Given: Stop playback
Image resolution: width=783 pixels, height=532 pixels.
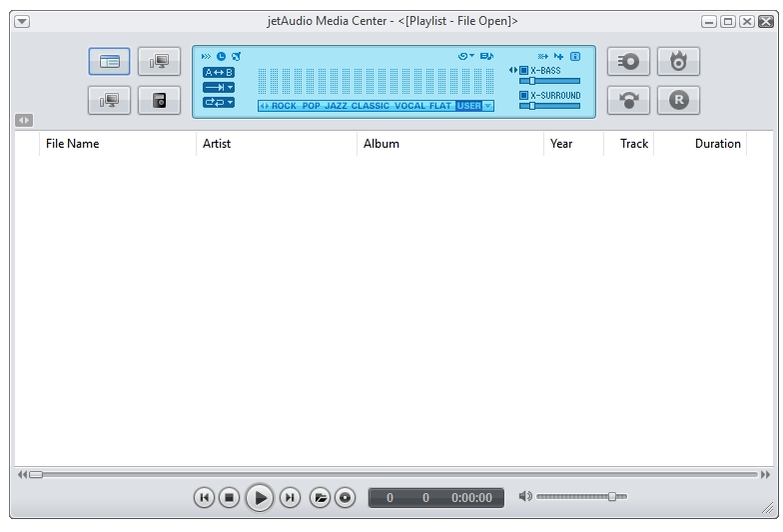Looking at the screenshot, I should click(x=230, y=497).
